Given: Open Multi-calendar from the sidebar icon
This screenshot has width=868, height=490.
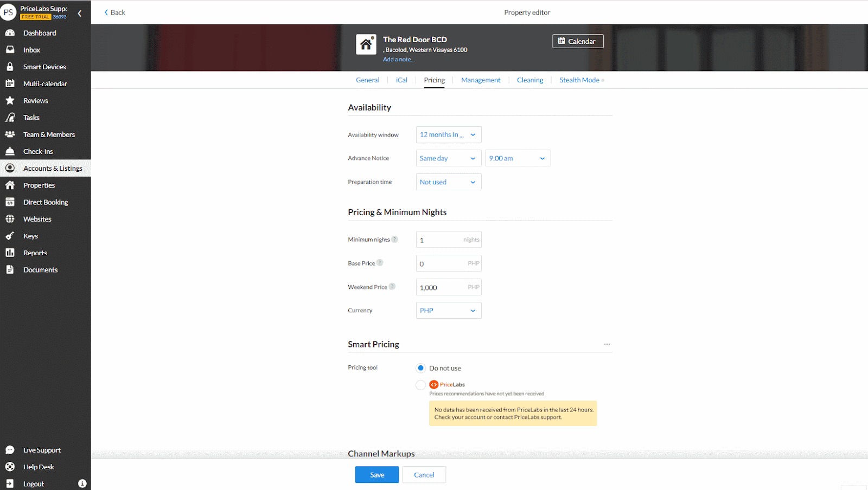Looking at the screenshot, I should (10, 83).
